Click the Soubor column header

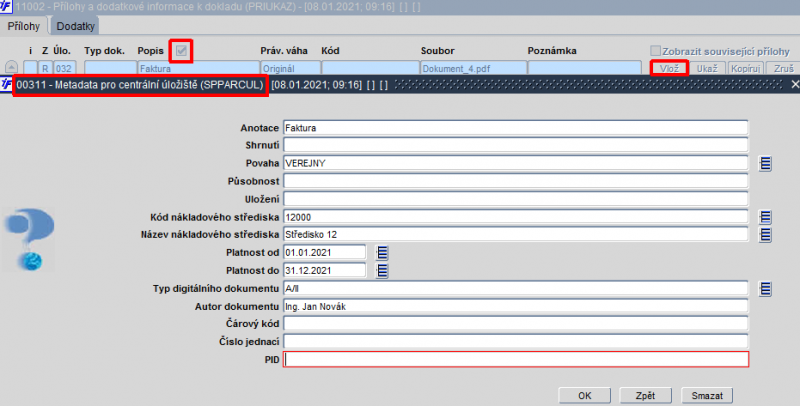tap(437, 50)
